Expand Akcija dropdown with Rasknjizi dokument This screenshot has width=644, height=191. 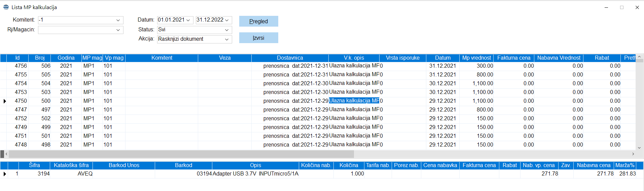(x=227, y=39)
